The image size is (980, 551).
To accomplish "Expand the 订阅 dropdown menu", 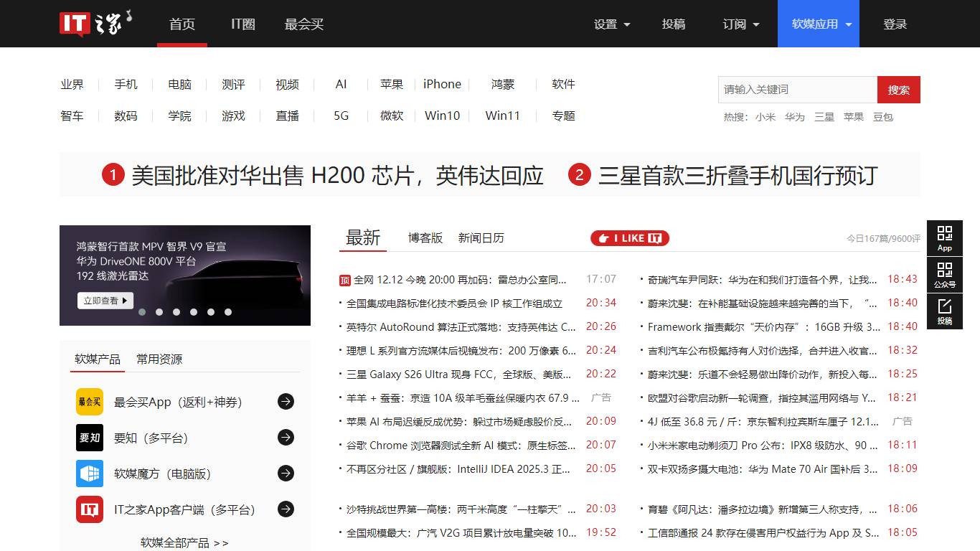I will [741, 24].
